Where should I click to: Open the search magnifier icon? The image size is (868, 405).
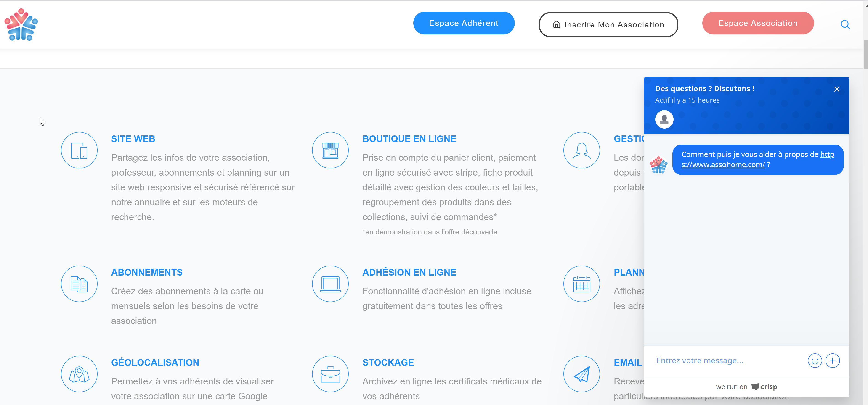(845, 25)
